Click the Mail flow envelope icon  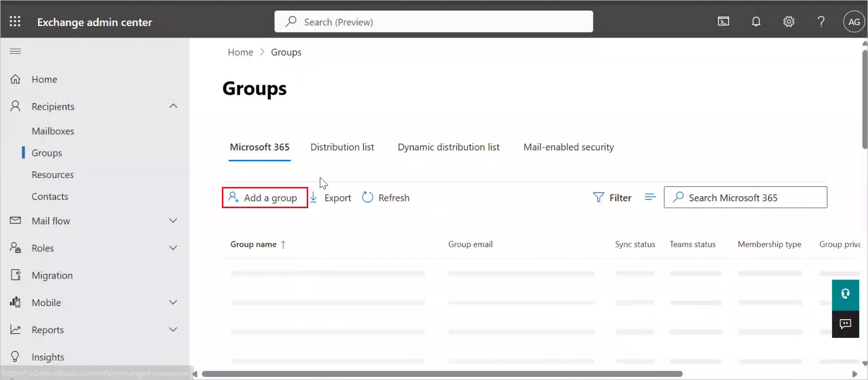[x=15, y=221]
